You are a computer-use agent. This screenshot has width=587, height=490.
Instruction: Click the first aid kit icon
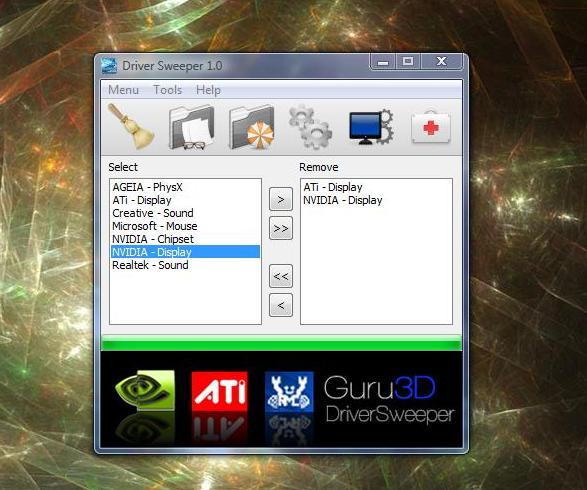coord(431,127)
